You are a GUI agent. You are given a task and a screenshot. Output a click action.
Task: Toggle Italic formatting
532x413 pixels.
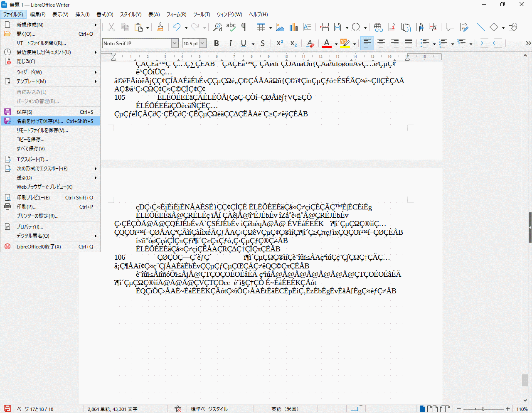(230, 43)
